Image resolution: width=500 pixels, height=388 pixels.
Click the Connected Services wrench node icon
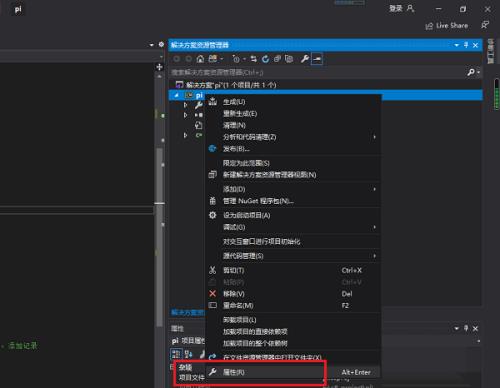coord(199,105)
